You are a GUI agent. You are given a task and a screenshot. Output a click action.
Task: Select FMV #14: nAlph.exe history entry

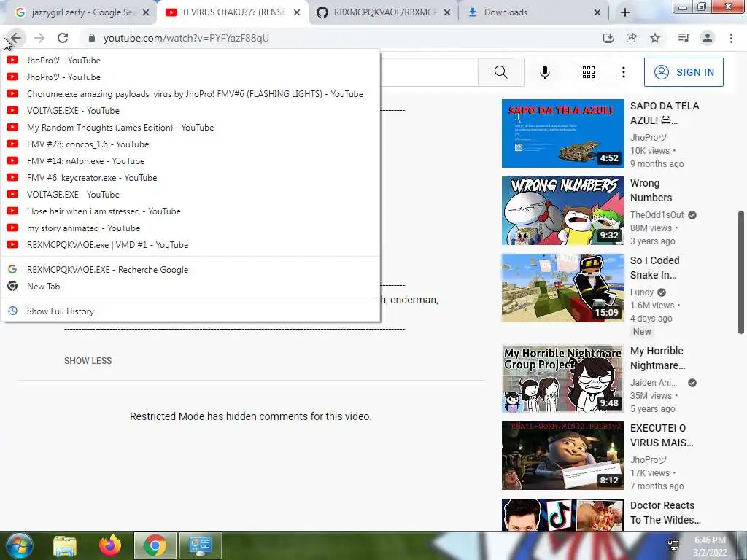click(x=190, y=161)
